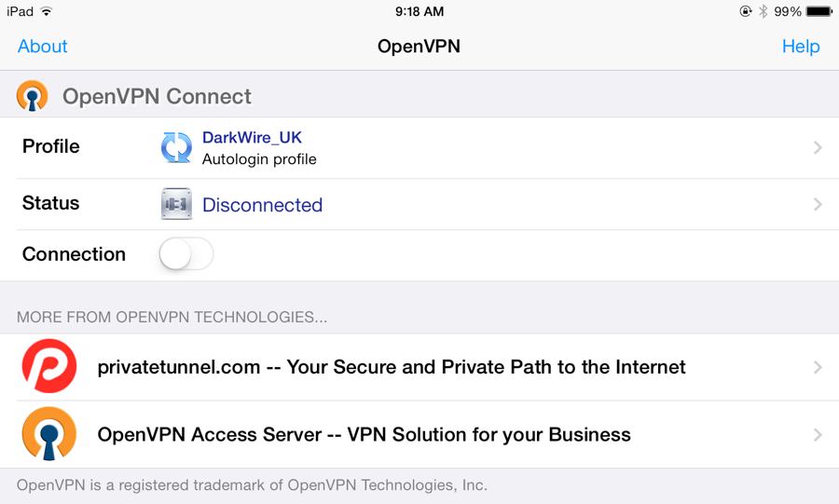Tap the OpenVPN Access Server orange icon
The width and height of the screenshot is (839, 504).
(x=49, y=434)
